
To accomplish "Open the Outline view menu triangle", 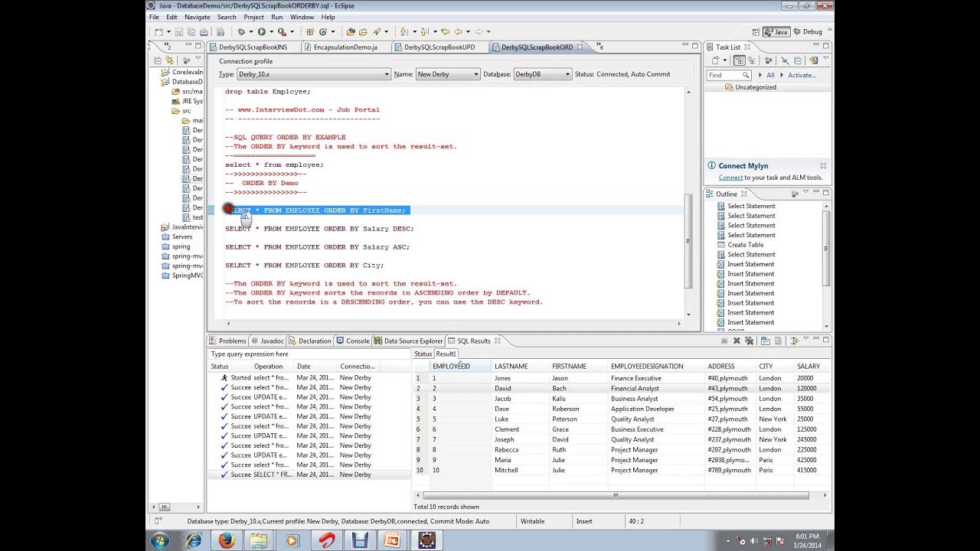I will (x=805, y=193).
